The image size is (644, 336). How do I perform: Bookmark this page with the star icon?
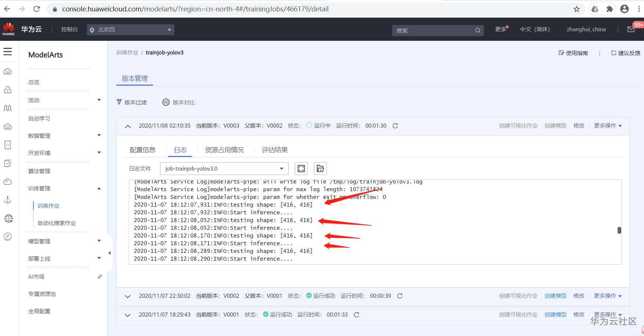[x=577, y=9]
